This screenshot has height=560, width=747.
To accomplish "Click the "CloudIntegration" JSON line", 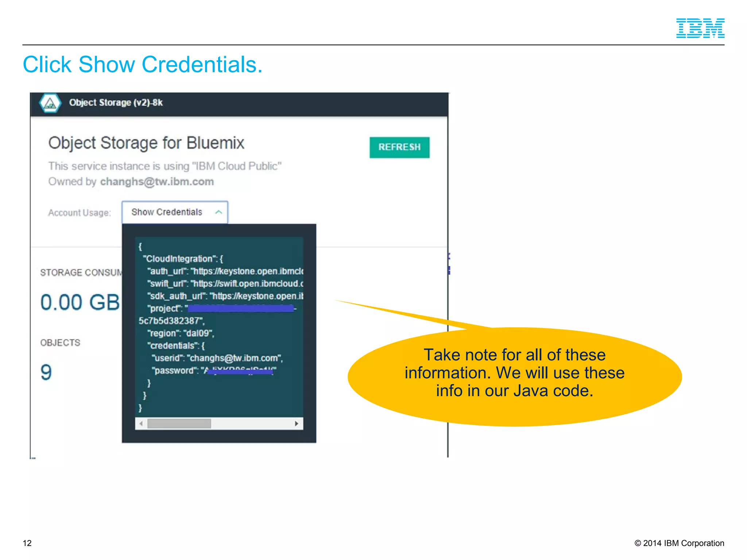I will click(x=183, y=259).
